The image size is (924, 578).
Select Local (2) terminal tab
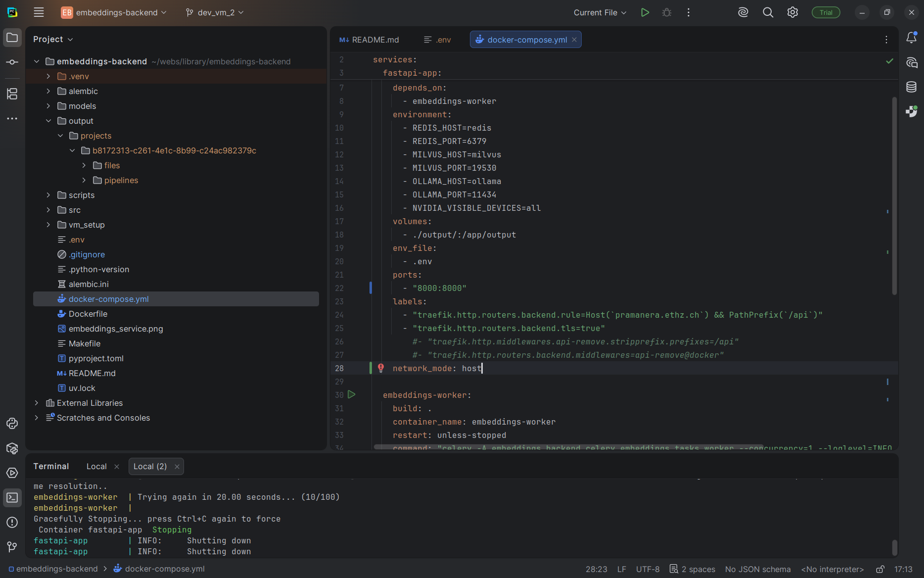point(150,466)
